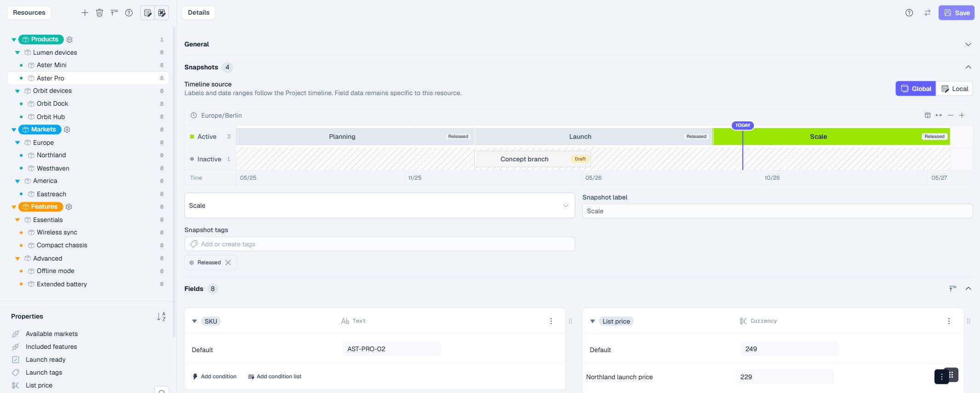Add a new resource with the plus icon

point(85,13)
